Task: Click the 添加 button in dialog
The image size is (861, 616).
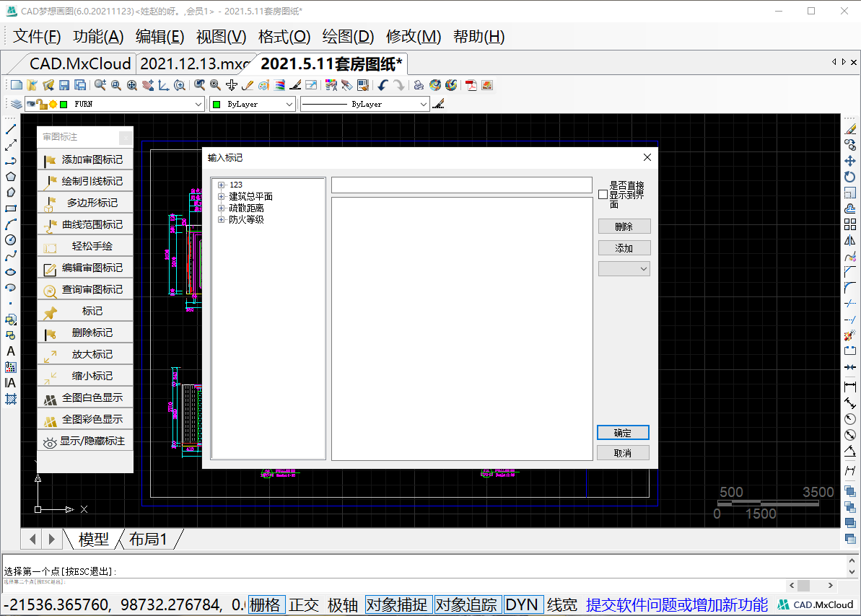Action: tap(624, 248)
